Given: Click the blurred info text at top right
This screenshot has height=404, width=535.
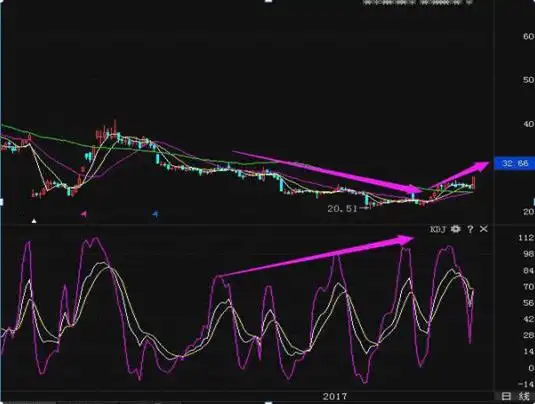Looking at the screenshot, I should pyautogui.click(x=418, y=2).
